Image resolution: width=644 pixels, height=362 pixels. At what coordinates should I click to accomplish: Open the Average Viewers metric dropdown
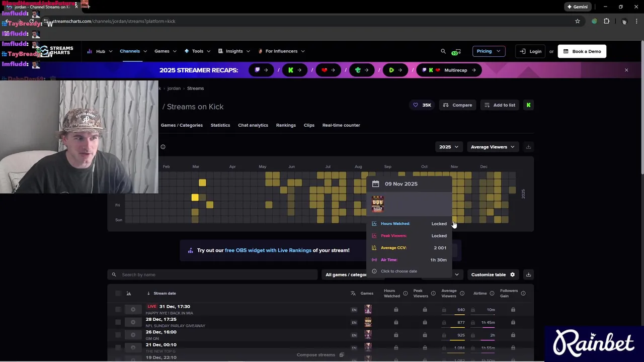tap(493, 147)
